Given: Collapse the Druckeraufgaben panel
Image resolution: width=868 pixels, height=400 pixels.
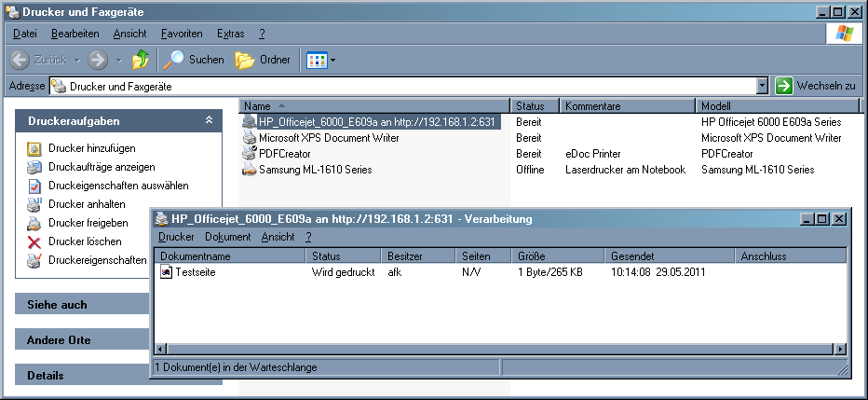Looking at the screenshot, I should click(210, 121).
